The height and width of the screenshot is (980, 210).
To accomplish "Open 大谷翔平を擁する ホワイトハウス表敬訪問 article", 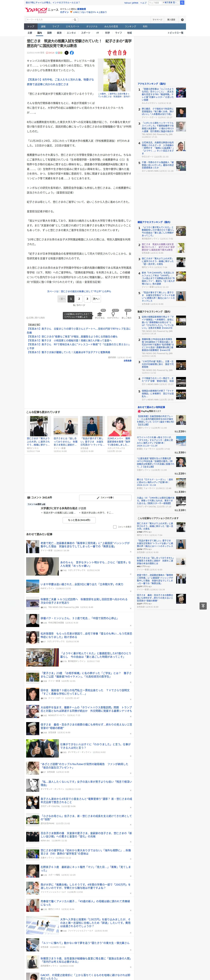I will pyautogui.click(x=86, y=709).
